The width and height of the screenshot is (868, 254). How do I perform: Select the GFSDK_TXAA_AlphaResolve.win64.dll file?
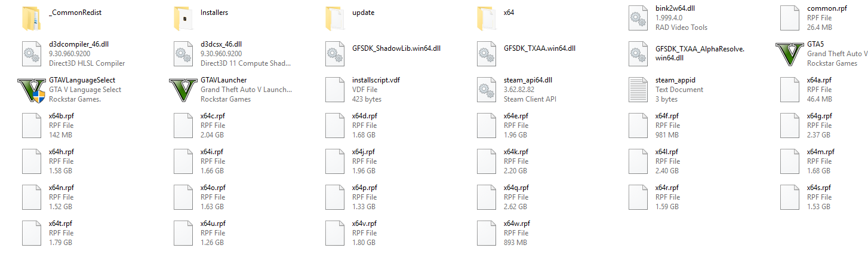point(687,54)
